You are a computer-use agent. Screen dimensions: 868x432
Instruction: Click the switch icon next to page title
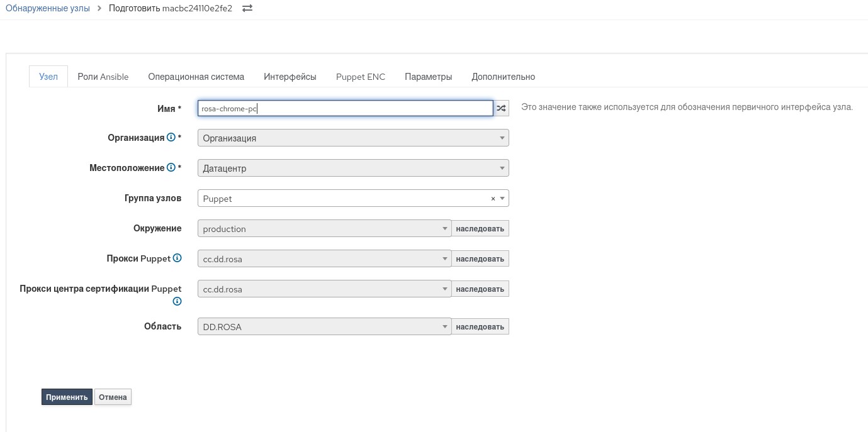247,8
